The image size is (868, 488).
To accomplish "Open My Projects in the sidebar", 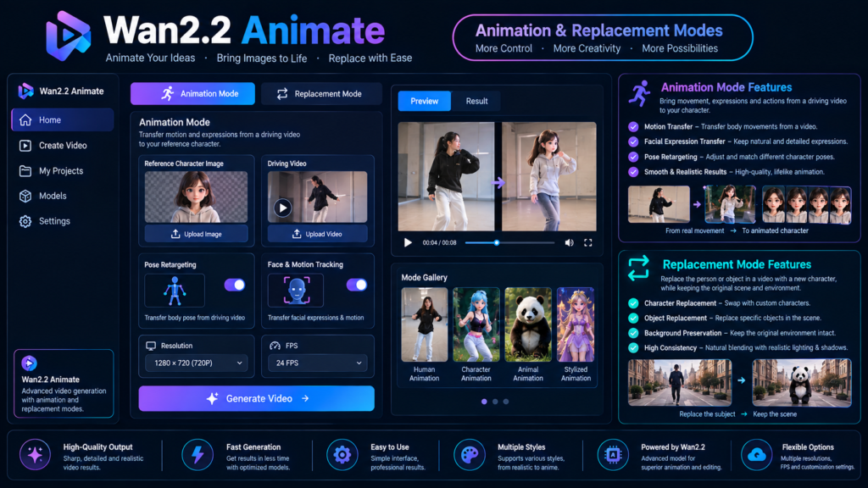I will (x=63, y=171).
